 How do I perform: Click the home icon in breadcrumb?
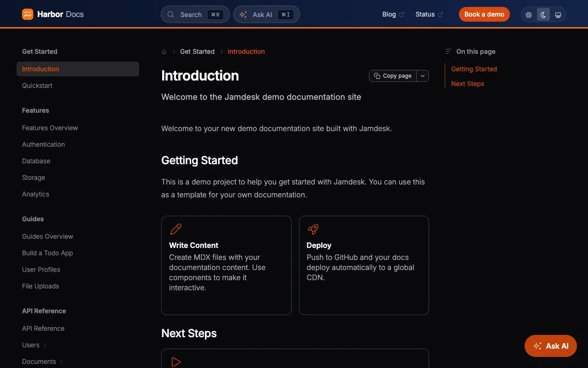[x=164, y=52]
